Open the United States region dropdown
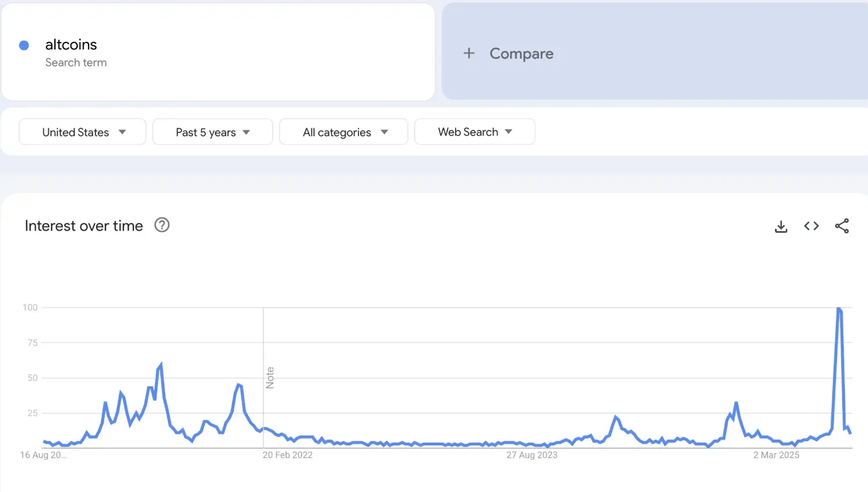The image size is (868, 492). click(x=83, y=132)
